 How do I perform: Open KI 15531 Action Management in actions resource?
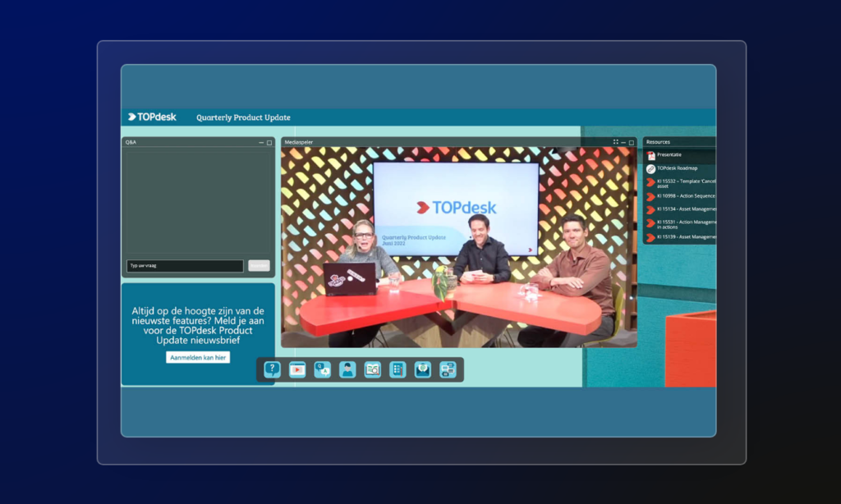pos(680,224)
